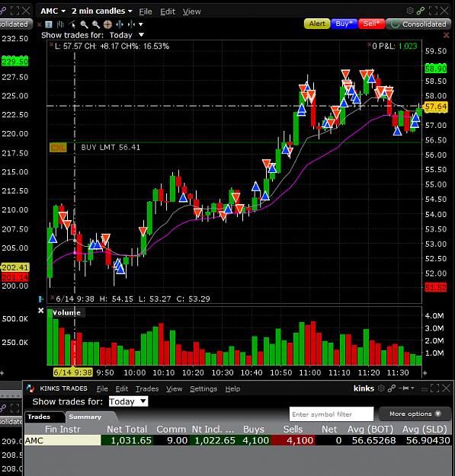Image resolution: width=455 pixels, height=476 pixels.
Task: Click the blue Buy button
Action: coord(344,24)
